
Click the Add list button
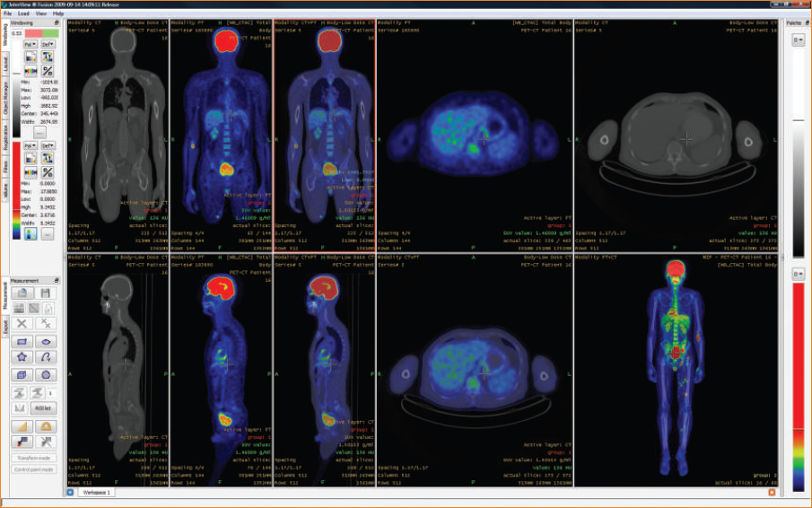coord(43,408)
